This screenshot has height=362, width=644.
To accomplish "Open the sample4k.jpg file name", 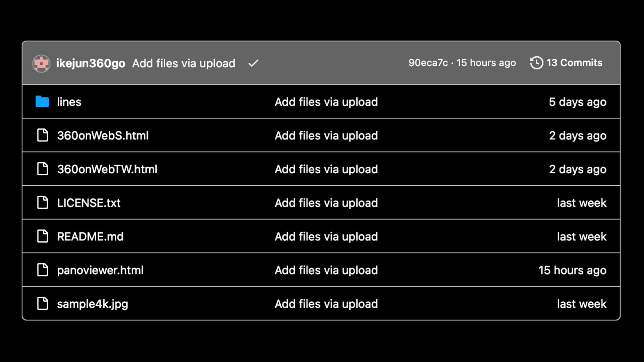I will pyautogui.click(x=93, y=304).
